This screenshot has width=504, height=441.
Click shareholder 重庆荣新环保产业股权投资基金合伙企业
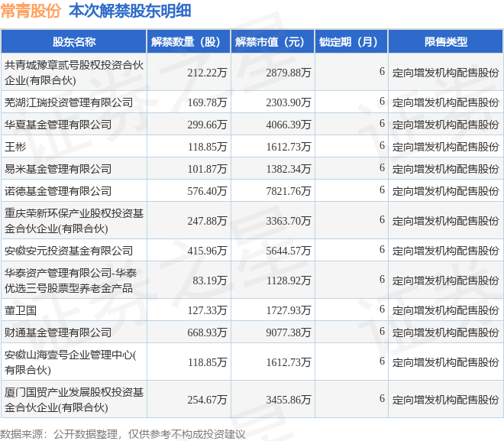74,221
